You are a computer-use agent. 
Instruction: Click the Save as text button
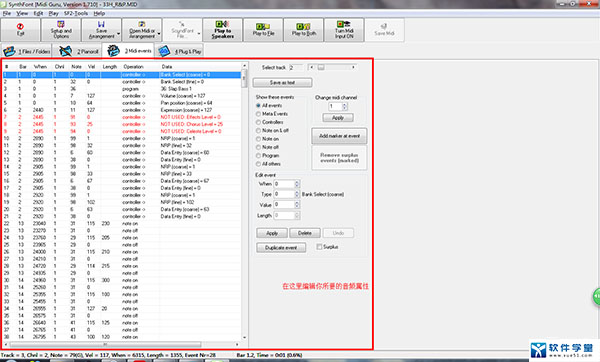tap(282, 82)
